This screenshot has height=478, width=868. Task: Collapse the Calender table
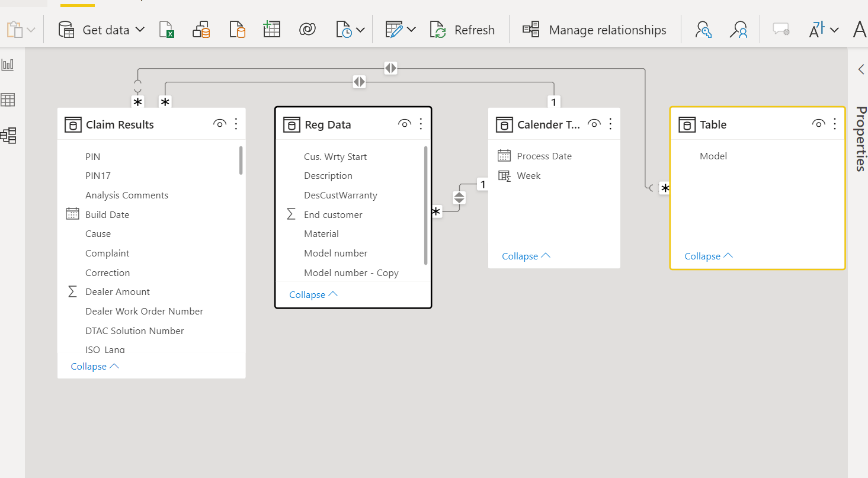tap(526, 256)
